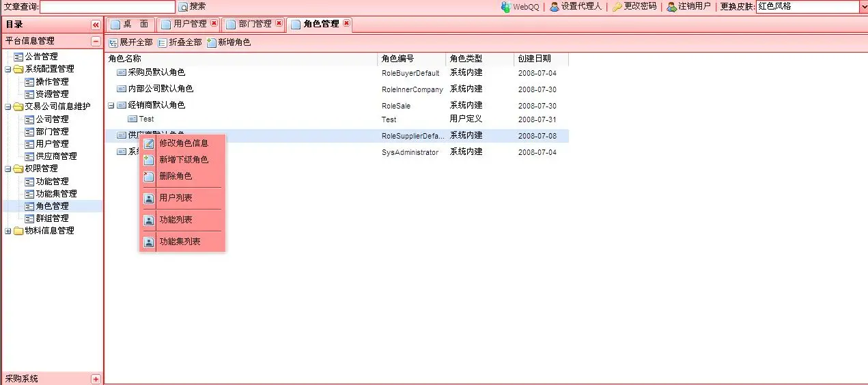868x385 pixels.
Task: Open 功能集管理 in sidebar tree
Action: click(56, 194)
